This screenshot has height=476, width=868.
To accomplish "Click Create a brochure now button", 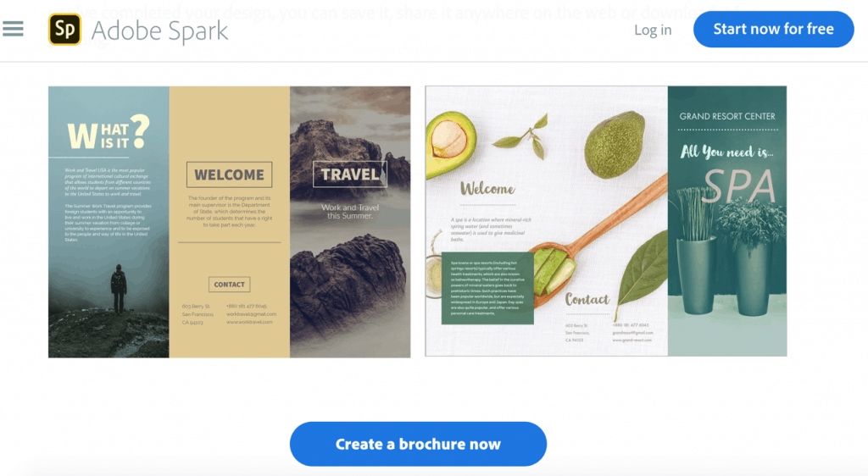I will 418,444.
